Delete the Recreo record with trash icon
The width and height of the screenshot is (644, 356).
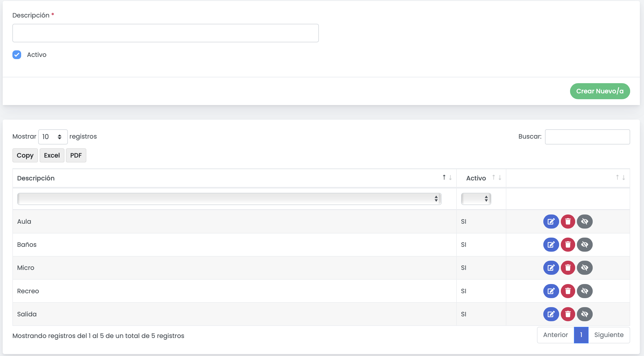568,291
